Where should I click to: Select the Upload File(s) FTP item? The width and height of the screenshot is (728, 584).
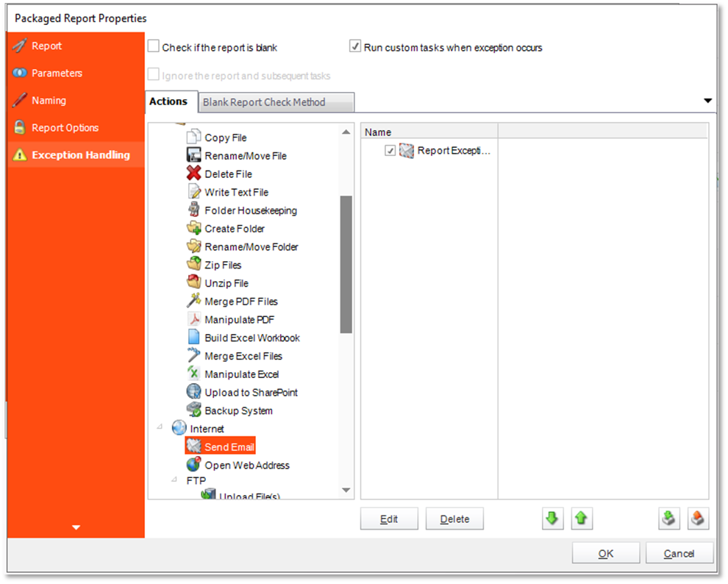(249, 496)
